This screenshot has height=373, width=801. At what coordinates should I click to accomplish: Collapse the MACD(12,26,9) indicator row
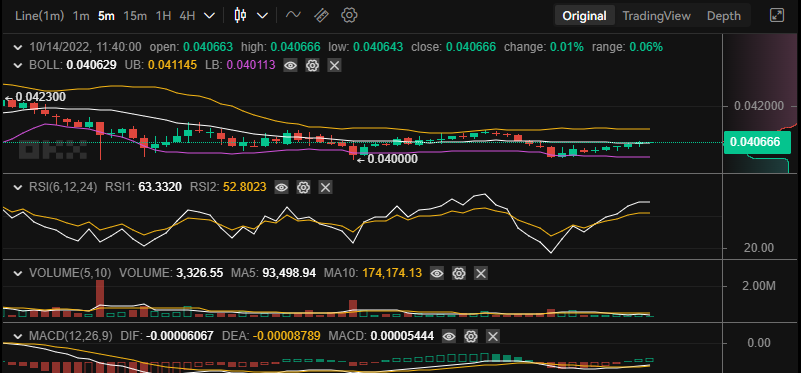[x=18, y=336]
